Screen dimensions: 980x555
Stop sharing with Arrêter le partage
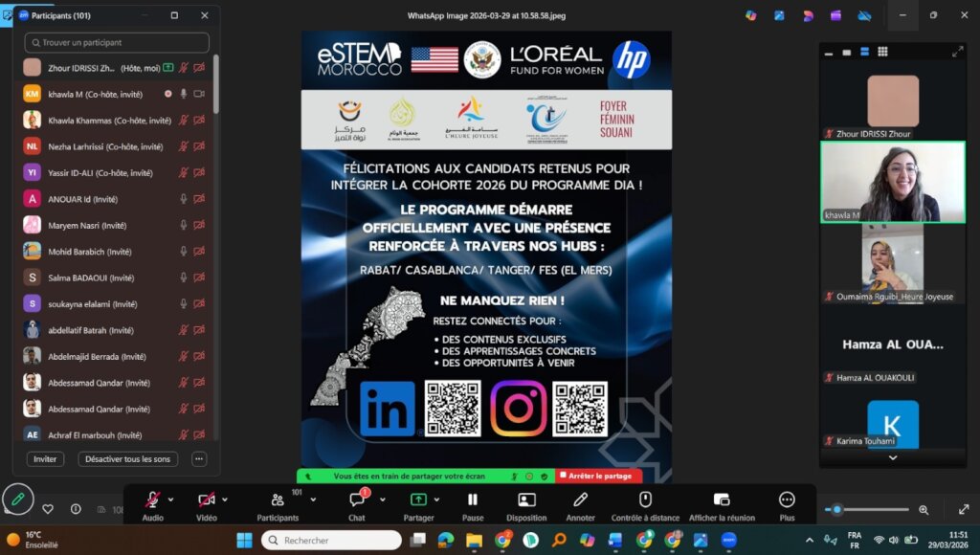(x=599, y=476)
